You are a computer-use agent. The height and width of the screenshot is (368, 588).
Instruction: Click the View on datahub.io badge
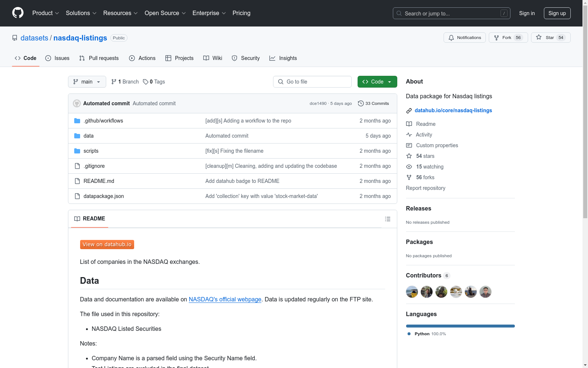tap(107, 244)
